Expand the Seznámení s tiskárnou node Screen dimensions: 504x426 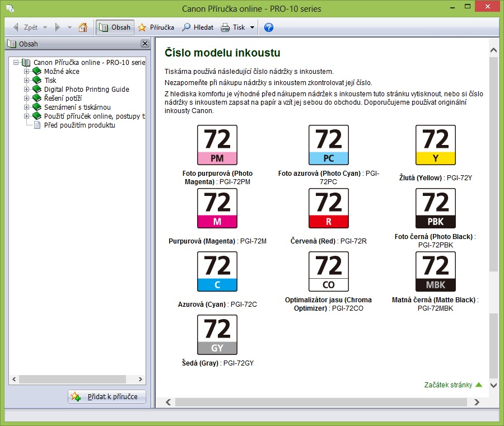(26, 107)
